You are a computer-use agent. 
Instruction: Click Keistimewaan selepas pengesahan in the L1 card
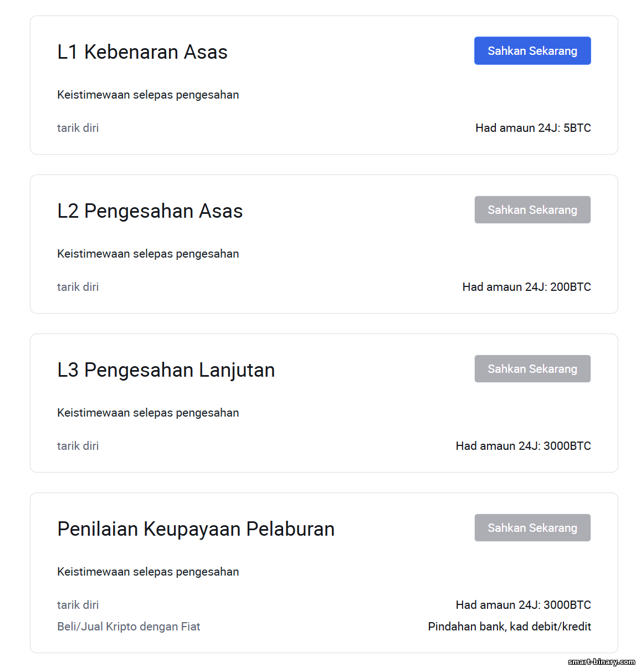click(148, 95)
